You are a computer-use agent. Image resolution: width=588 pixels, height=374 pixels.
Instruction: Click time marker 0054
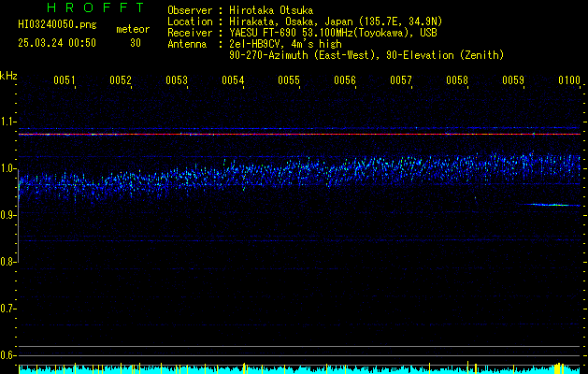click(x=233, y=80)
